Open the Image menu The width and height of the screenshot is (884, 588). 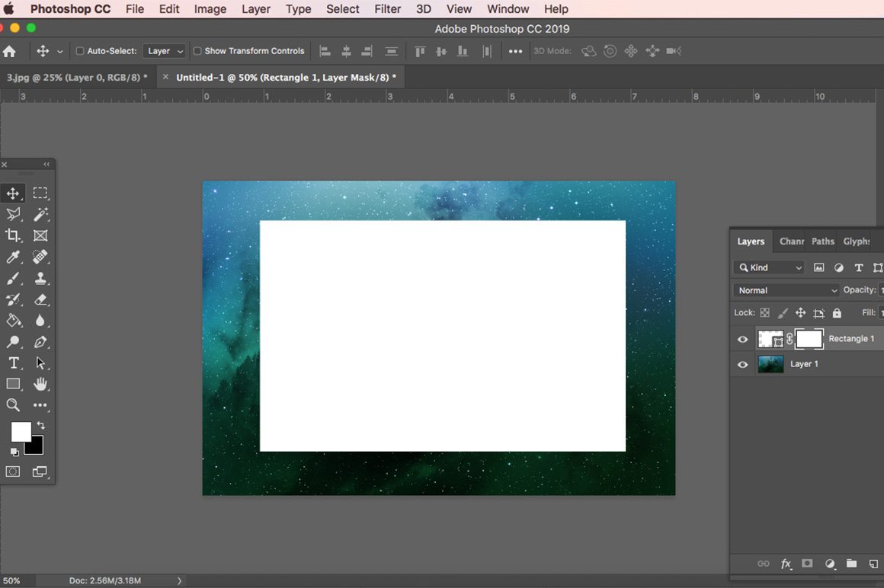click(x=210, y=9)
